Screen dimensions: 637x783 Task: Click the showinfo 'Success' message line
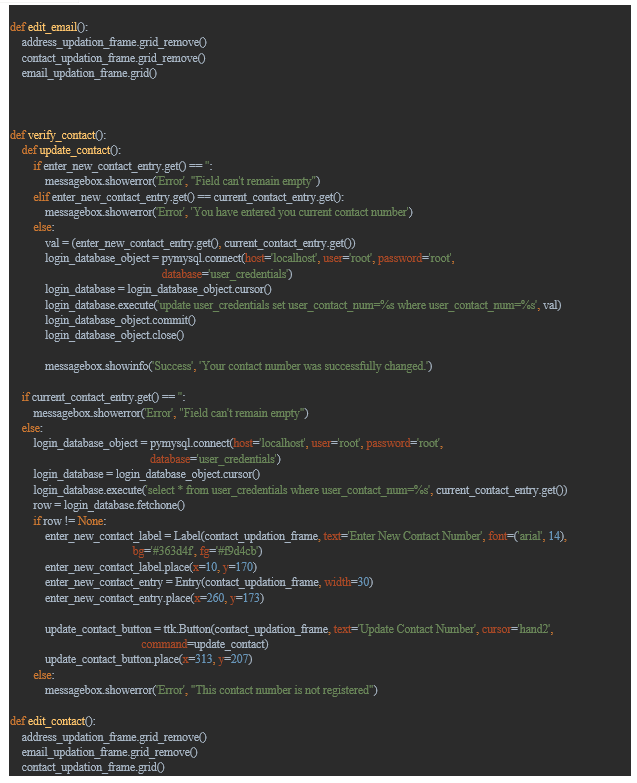pyautogui.click(x=239, y=366)
